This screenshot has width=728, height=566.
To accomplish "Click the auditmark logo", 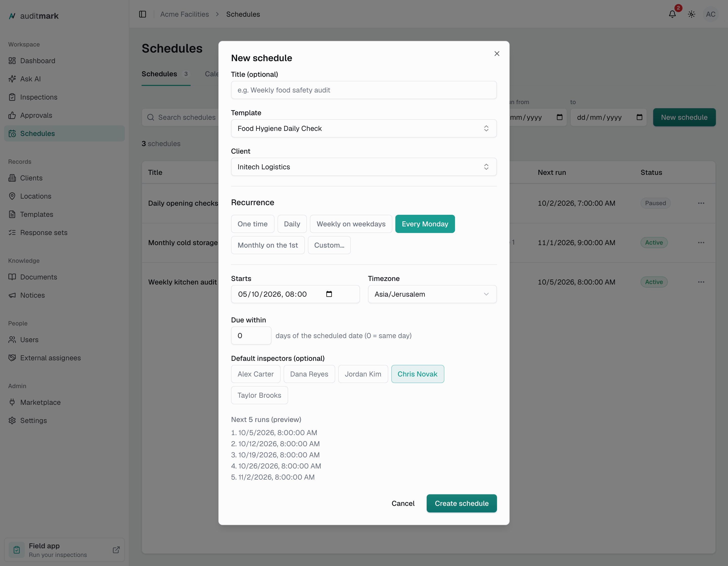I will pos(33,16).
